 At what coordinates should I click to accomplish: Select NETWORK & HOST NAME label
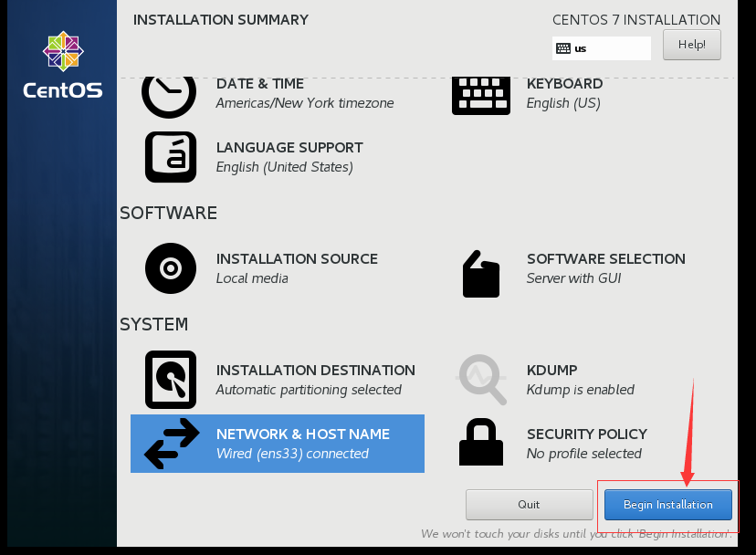[303, 435]
